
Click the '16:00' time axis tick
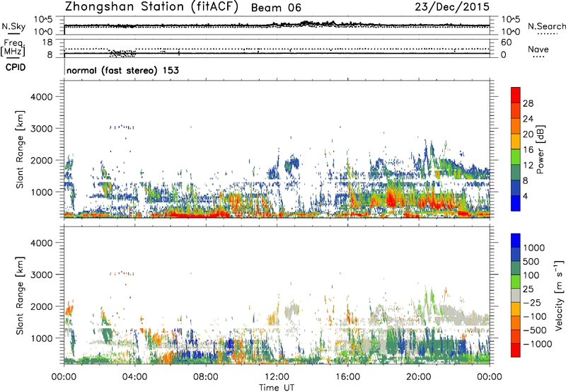[347, 377]
